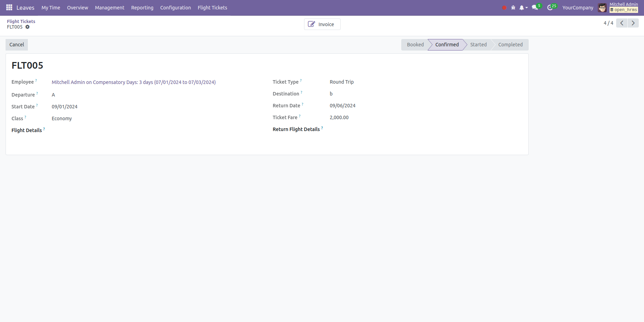The image size is (644, 322).
Task: Open the bug debug tools icon
Action: click(x=513, y=8)
